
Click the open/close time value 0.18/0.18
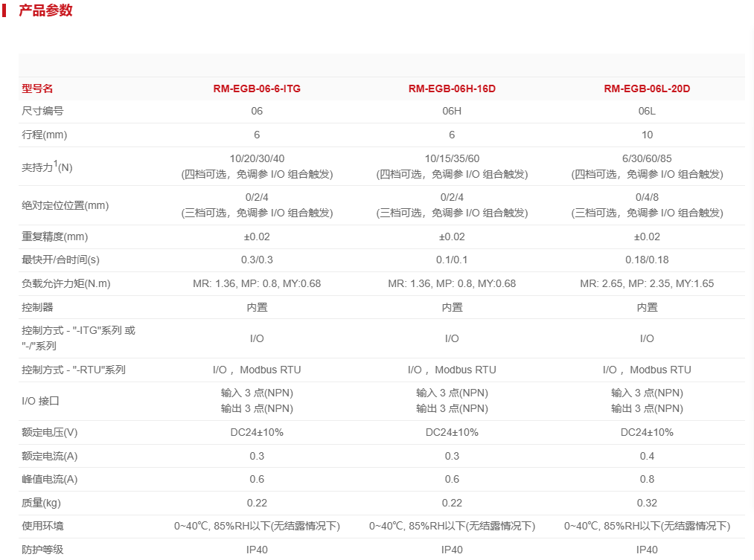coord(647,260)
